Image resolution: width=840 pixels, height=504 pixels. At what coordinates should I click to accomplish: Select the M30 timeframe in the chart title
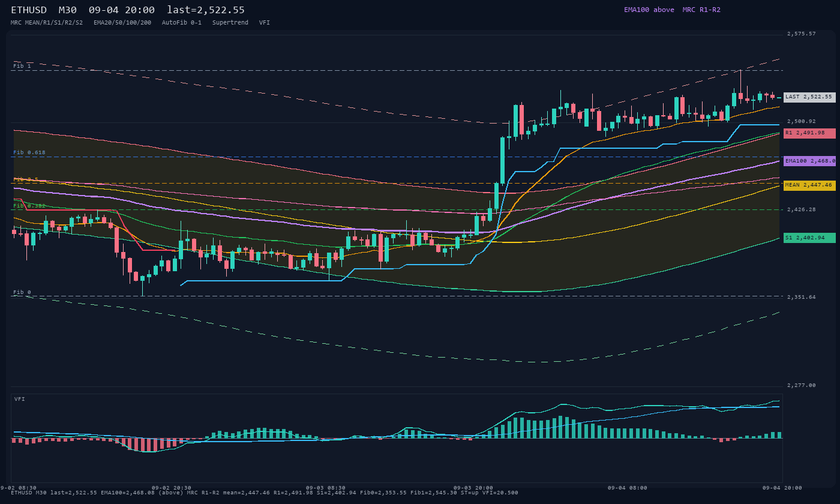pyautogui.click(x=68, y=10)
